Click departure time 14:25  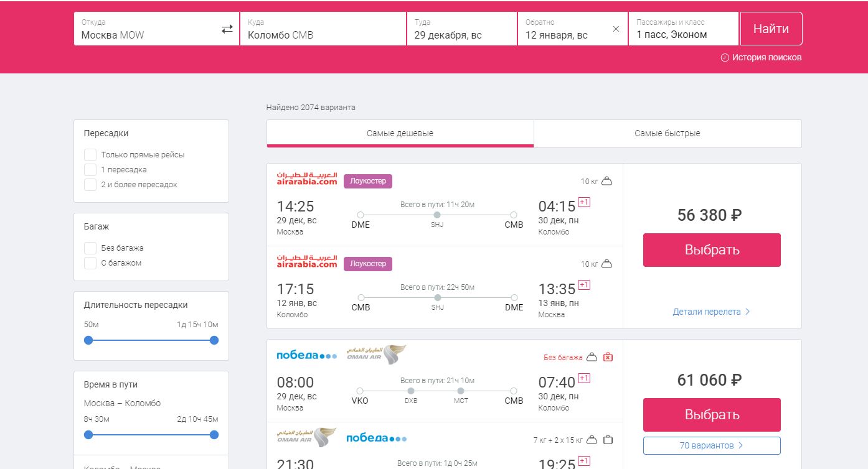point(295,207)
